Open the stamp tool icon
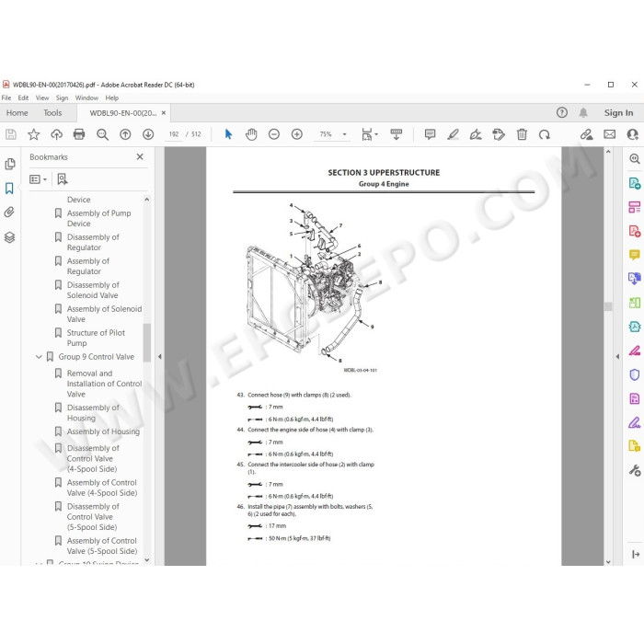The image size is (644, 644). (499, 134)
